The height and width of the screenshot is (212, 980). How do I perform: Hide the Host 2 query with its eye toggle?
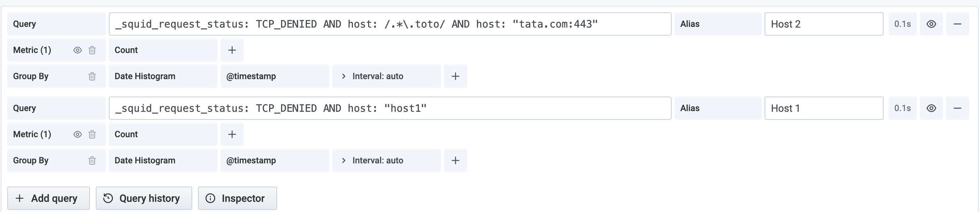[x=931, y=24]
